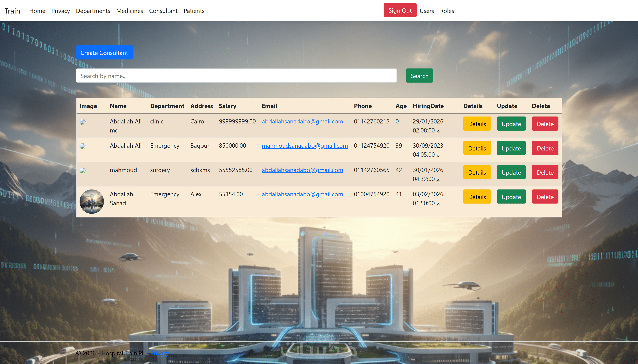Click broken image icon in mahmoud row
Viewport: 638px width, 364px height.
point(83,171)
